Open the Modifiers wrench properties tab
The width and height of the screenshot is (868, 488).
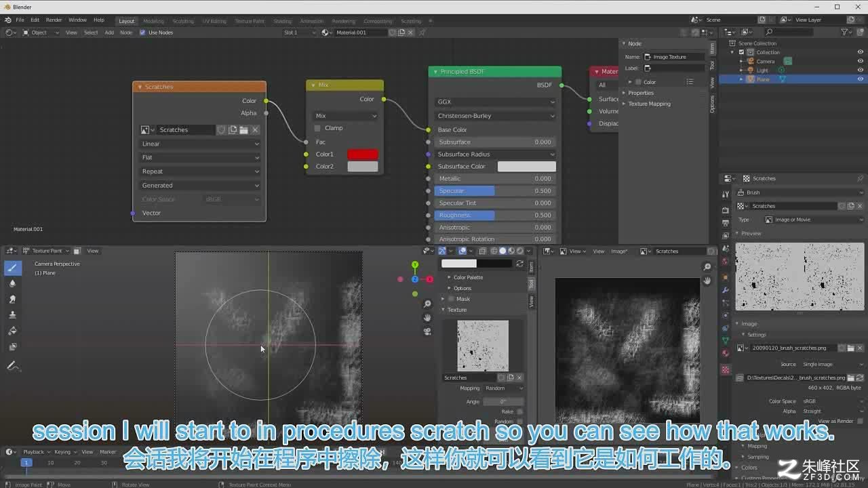(726, 290)
